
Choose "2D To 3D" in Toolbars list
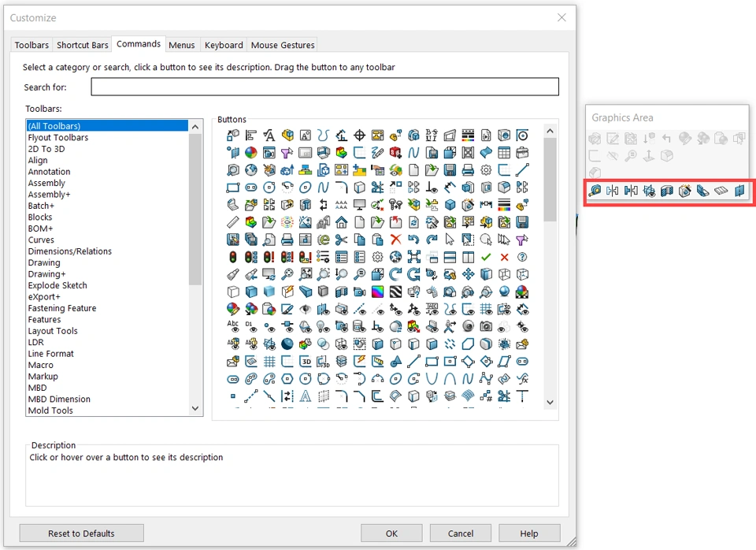[x=46, y=149]
